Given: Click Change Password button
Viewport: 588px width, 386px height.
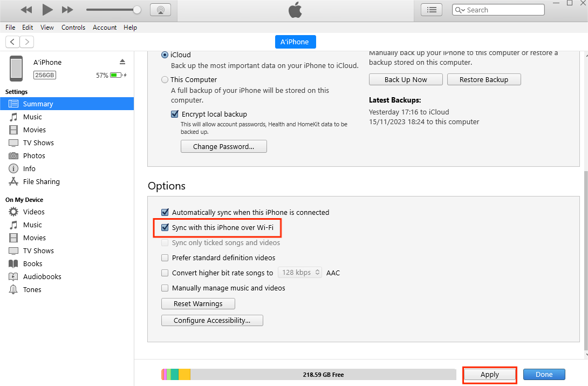Looking at the screenshot, I should 223,146.
